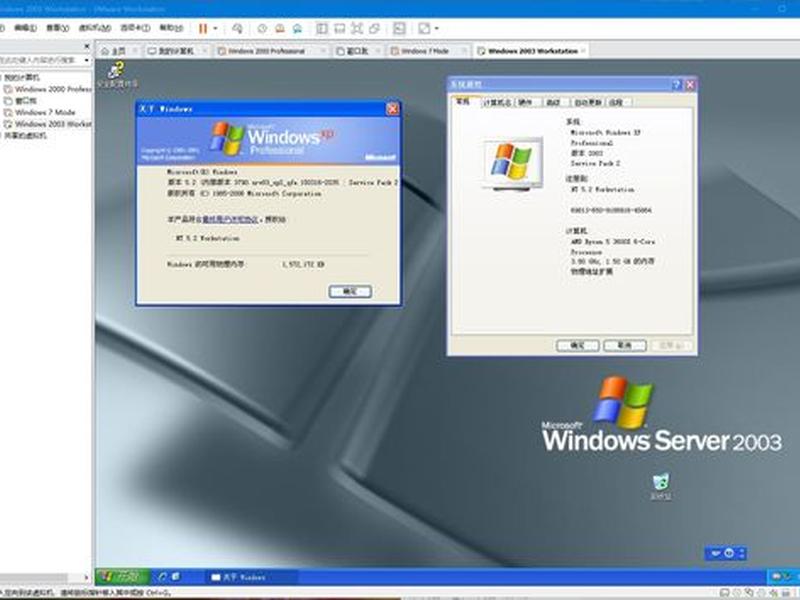Click the 关于 Windows taskbar button

coord(251,578)
